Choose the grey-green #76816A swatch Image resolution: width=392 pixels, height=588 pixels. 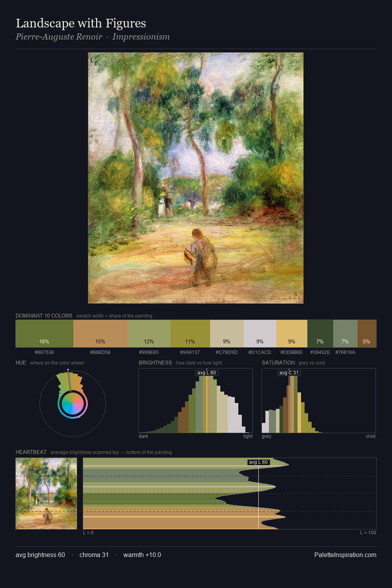click(345, 334)
